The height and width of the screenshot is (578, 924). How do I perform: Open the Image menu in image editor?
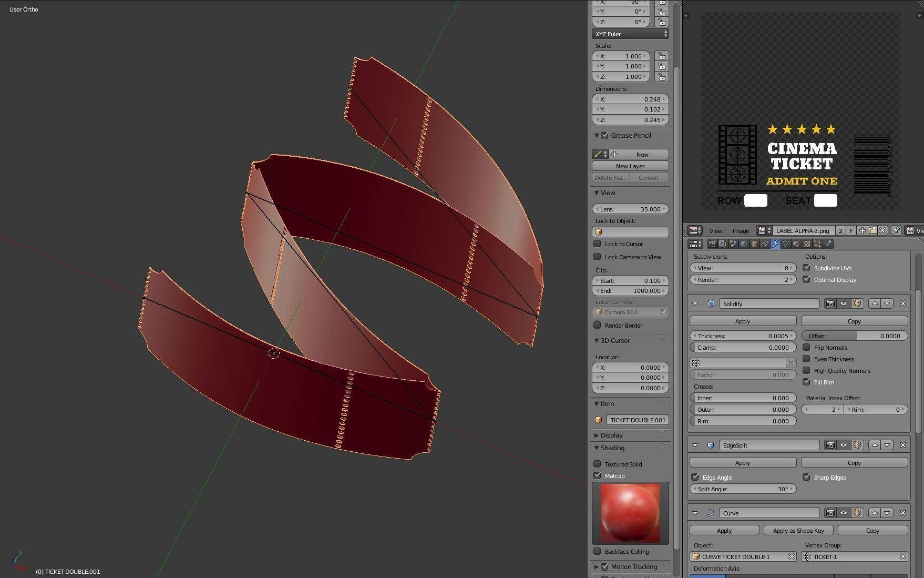[x=741, y=231]
